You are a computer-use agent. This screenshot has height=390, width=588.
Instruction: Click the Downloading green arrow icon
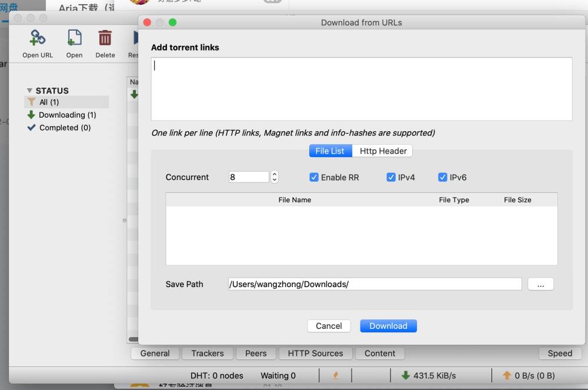(x=32, y=115)
